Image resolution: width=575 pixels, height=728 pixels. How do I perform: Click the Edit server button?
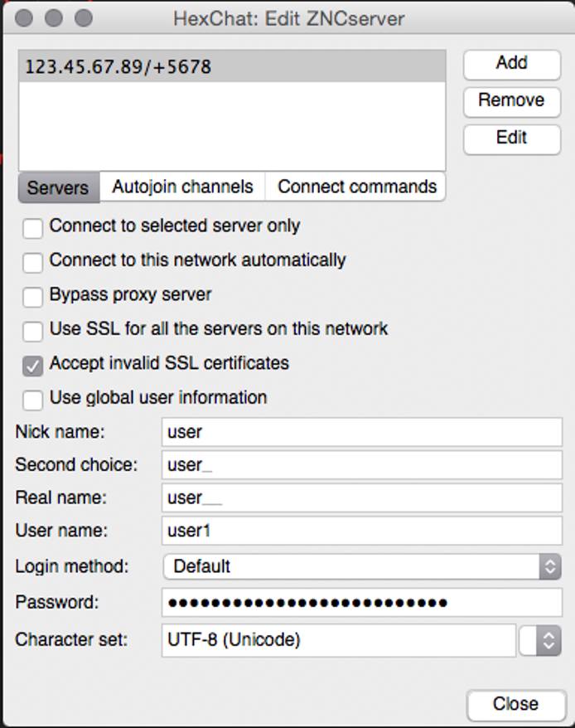pyautogui.click(x=510, y=138)
